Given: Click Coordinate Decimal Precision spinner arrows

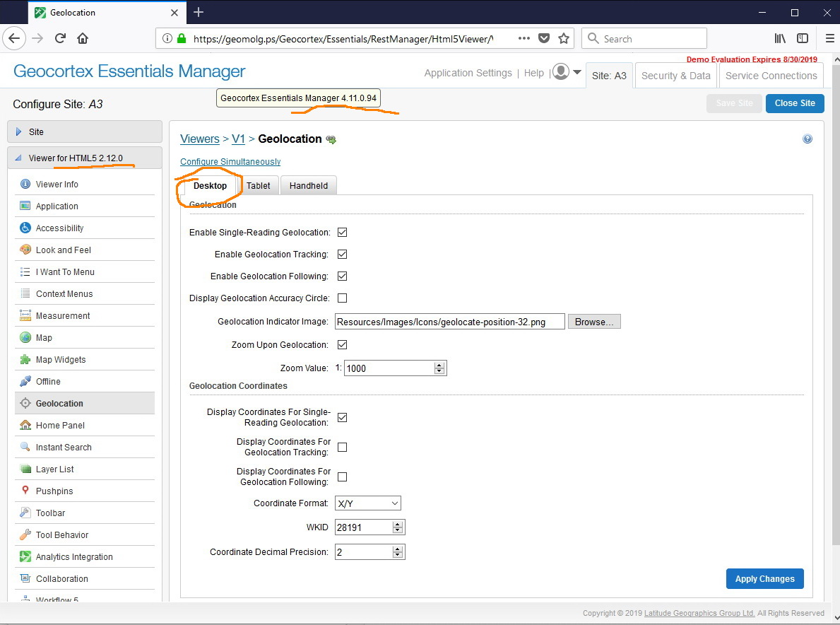Looking at the screenshot, I should pos(398,552).
